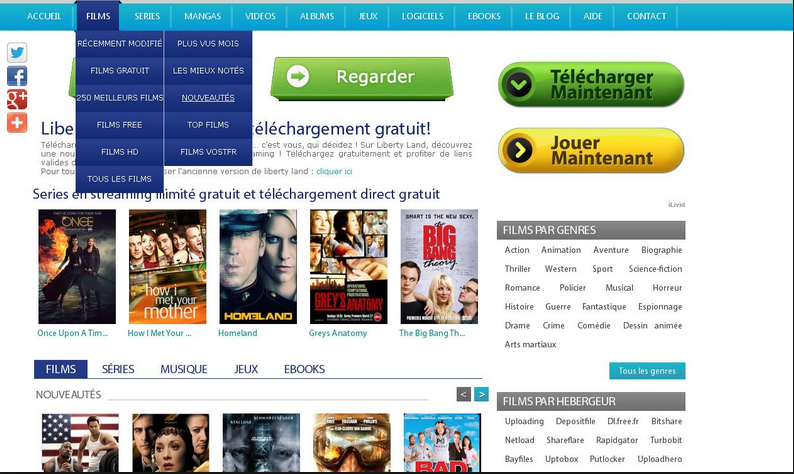Click the yellow Jouer Maintenant button

pyautogui.click(x=591, y=150)
